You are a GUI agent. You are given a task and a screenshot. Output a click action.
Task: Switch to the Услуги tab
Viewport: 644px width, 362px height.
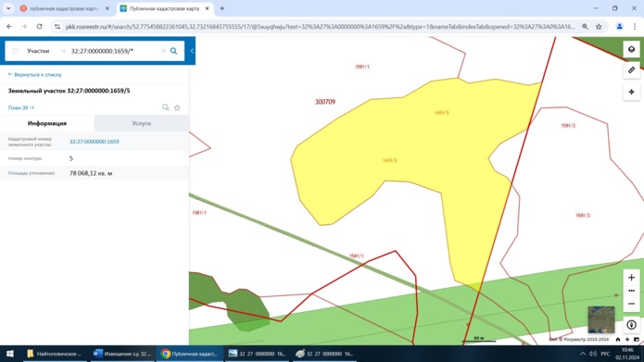[x=141, y=123]
